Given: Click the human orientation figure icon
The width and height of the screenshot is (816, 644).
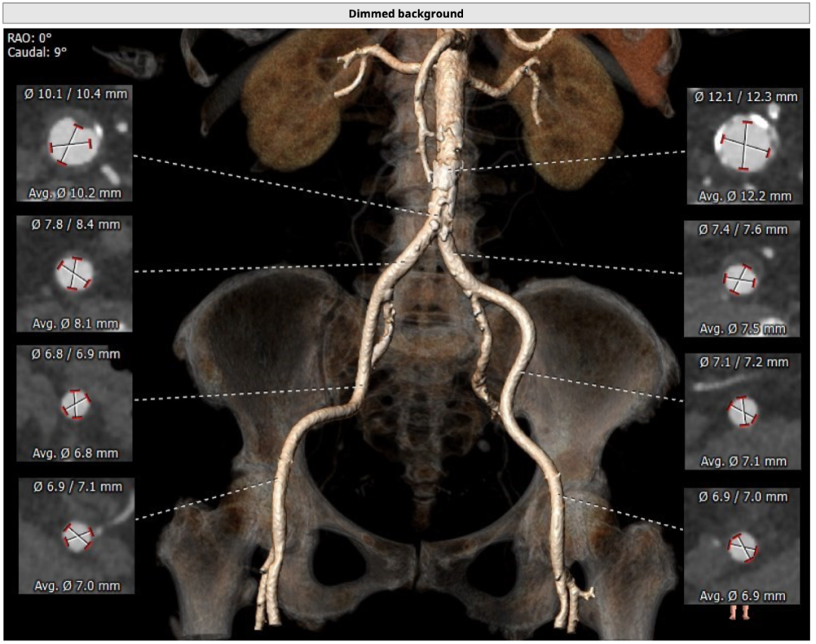Looking at the screenshot, I should click(x=740, y=612).
